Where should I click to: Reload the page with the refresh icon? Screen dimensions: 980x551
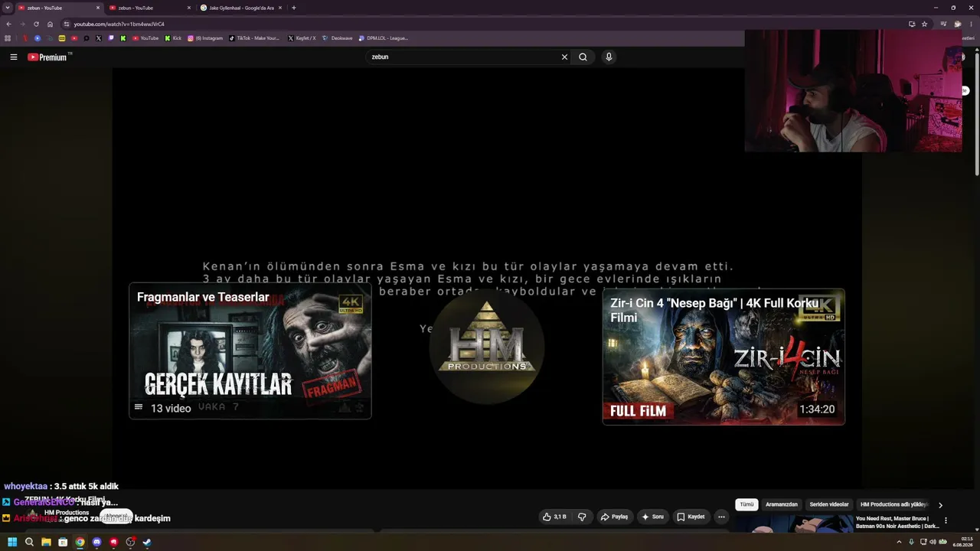36,24
